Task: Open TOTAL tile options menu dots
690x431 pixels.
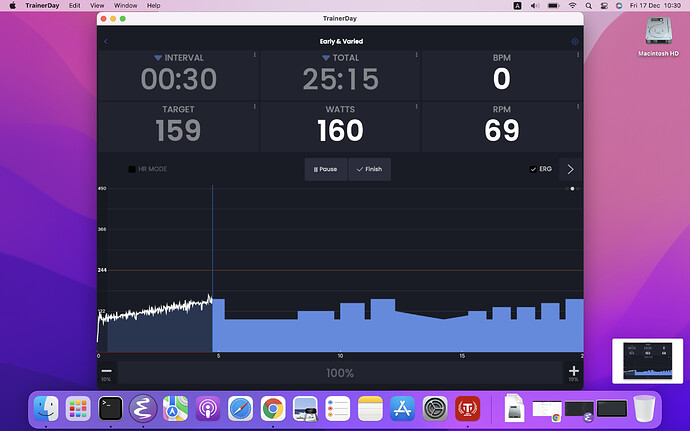Action: (x=416, y=55)
